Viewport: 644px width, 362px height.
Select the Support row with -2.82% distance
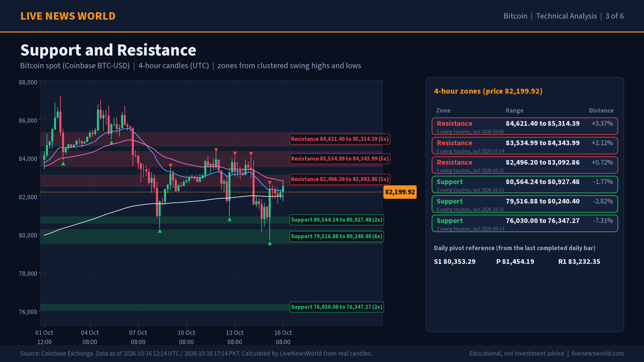point(525,204)
